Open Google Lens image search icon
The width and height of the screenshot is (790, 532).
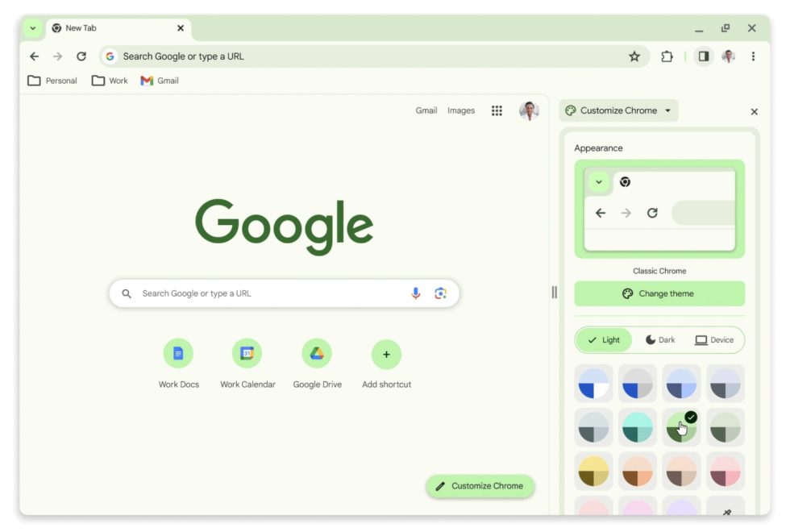pyautogui.click(x=440, y=293)
